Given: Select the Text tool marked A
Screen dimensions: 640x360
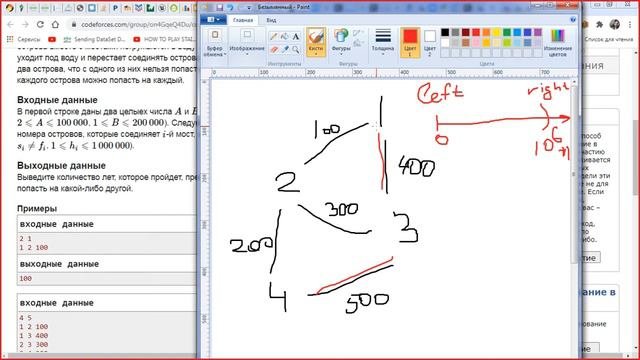Looking at the screenshot, I should pos(296,37).
